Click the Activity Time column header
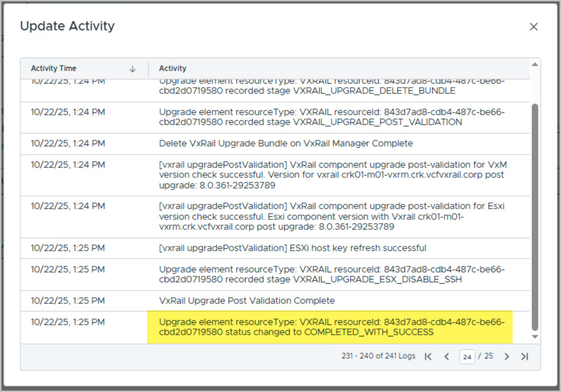The width and height of the screenshot is (561, 392). (54, 68)
